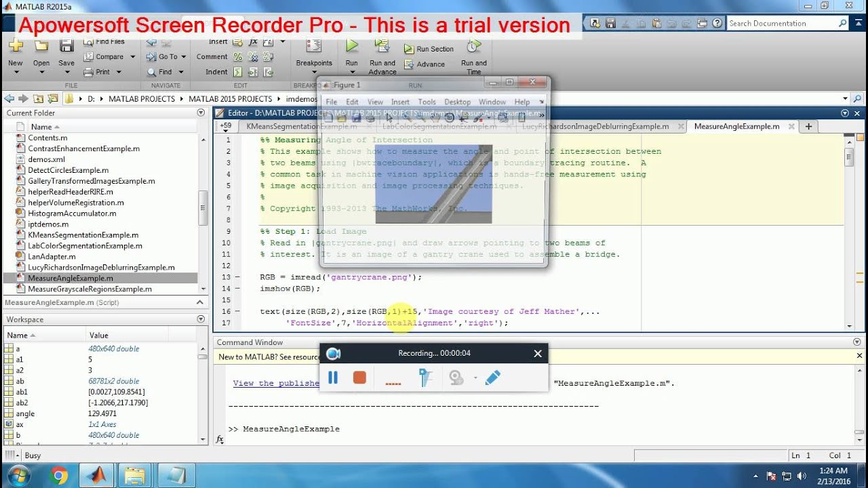The image size is (868, 488).
Task: Expand the MeasureAngleExample.m details panel chevron
Action: (x=200, y=302)
